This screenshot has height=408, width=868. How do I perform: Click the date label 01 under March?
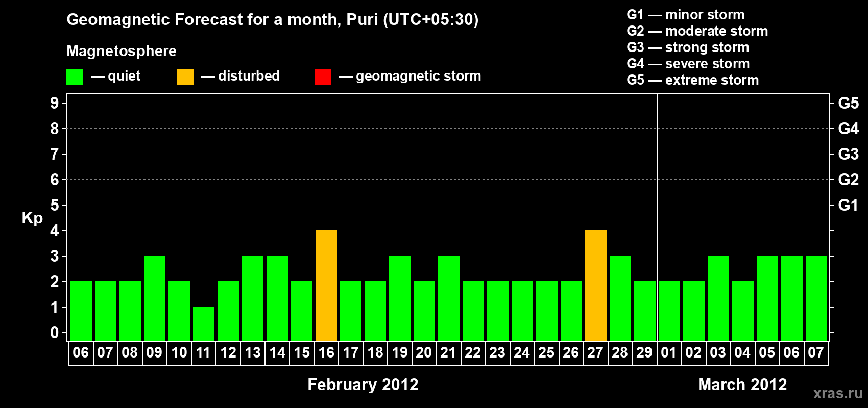pyautogui.click(x=669, y=352)
